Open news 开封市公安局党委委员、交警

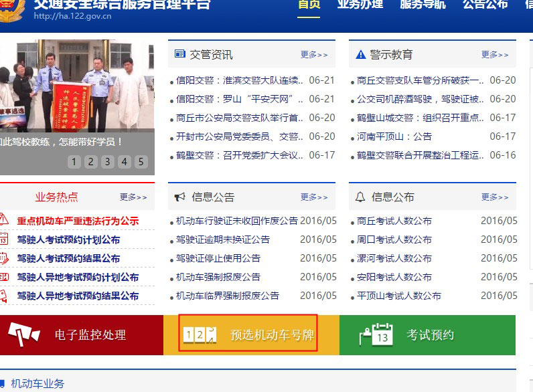point(239,136)
